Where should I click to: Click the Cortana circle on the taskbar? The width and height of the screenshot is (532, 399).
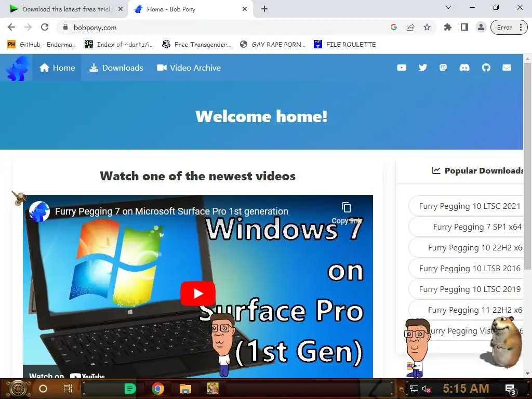coord(43,389)
